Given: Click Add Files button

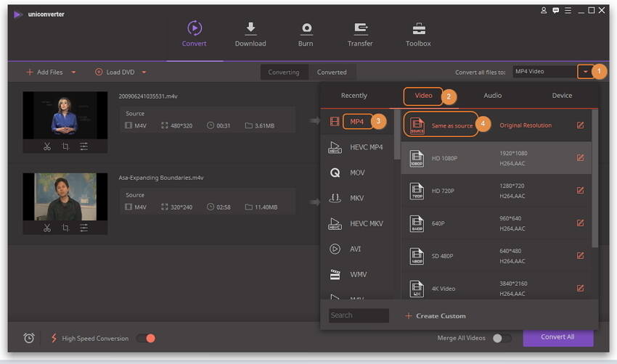Looking at the screenshot, I should coord(44,73).
